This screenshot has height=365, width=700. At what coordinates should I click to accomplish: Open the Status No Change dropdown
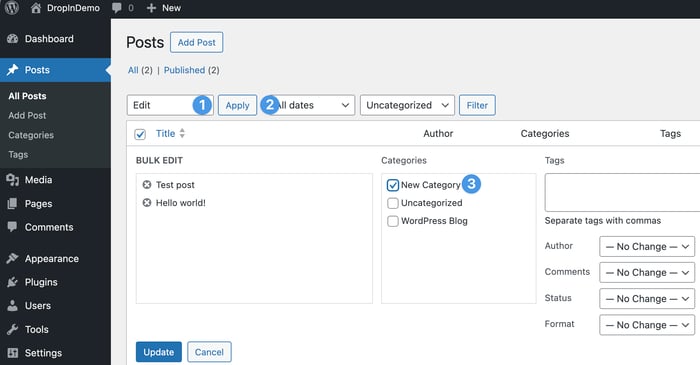tap(647, 299)
